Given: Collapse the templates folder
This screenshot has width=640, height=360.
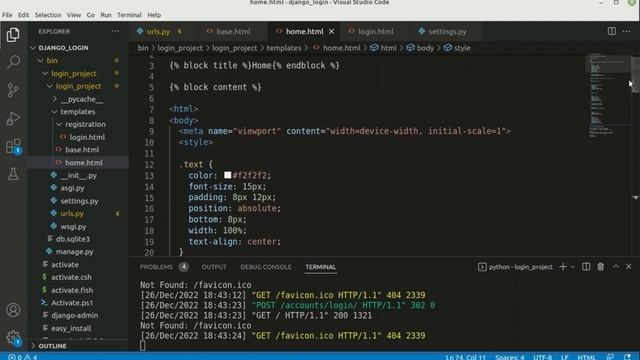Looking at the screenshot, I should (x=78, y=111).
